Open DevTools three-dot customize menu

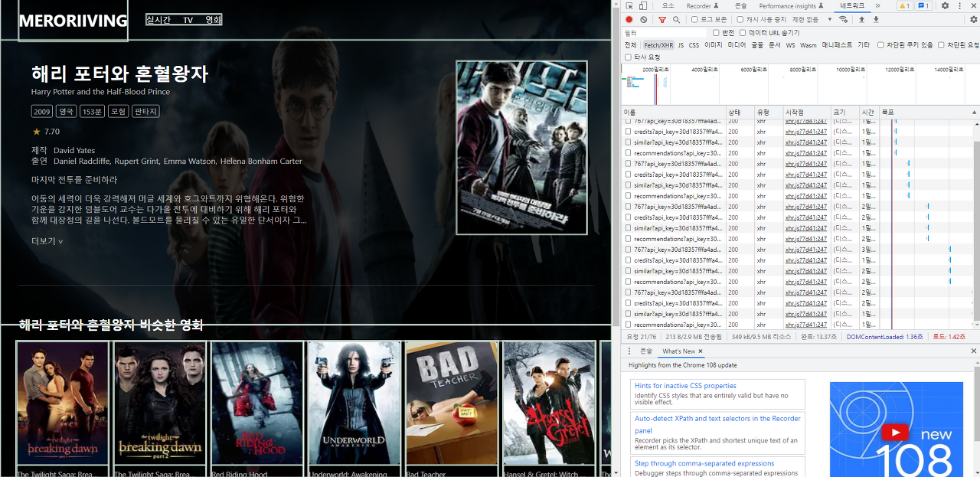point(959,6)
